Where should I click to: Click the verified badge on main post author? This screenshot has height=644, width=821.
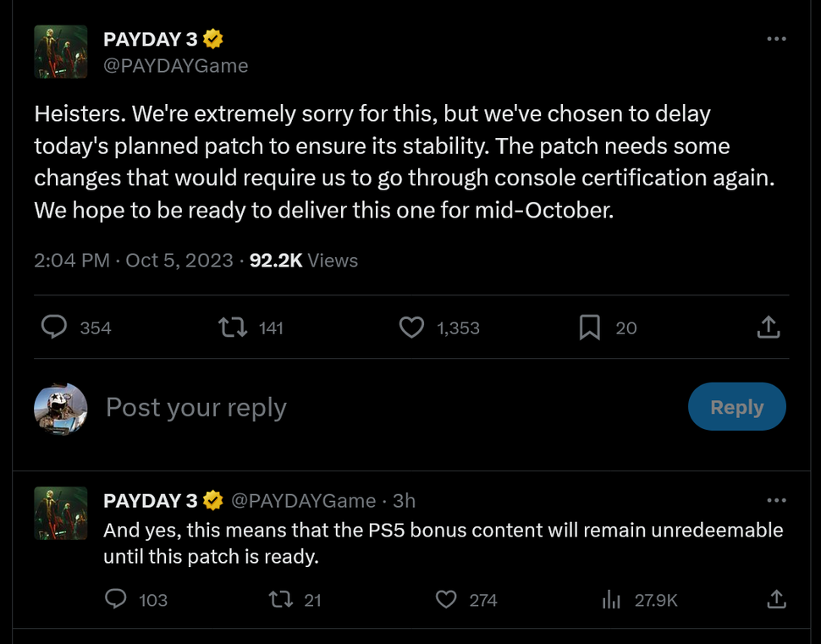213,39
